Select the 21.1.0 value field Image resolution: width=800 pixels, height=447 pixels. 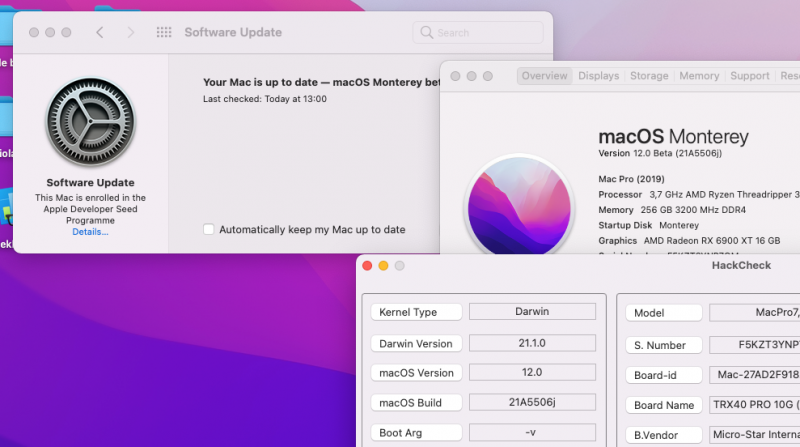532,343
